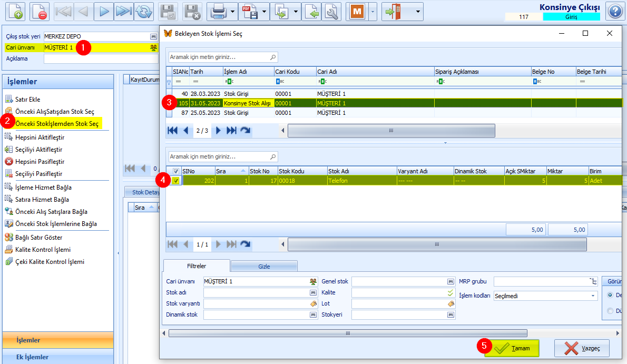Click the orange M toolbar icon

pos(357,11)
